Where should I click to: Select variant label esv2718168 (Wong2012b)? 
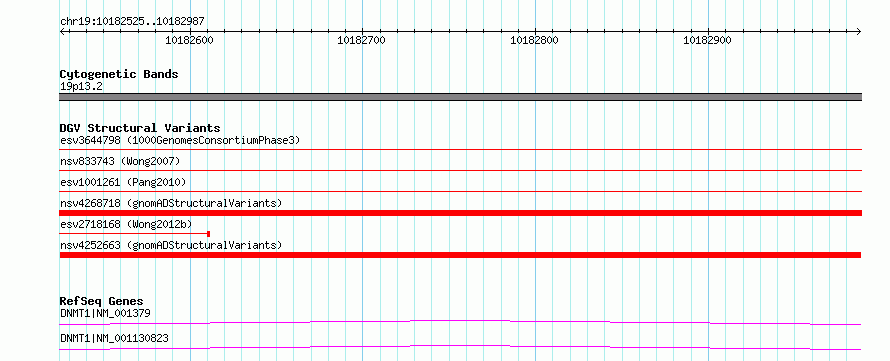coord(126,224)
